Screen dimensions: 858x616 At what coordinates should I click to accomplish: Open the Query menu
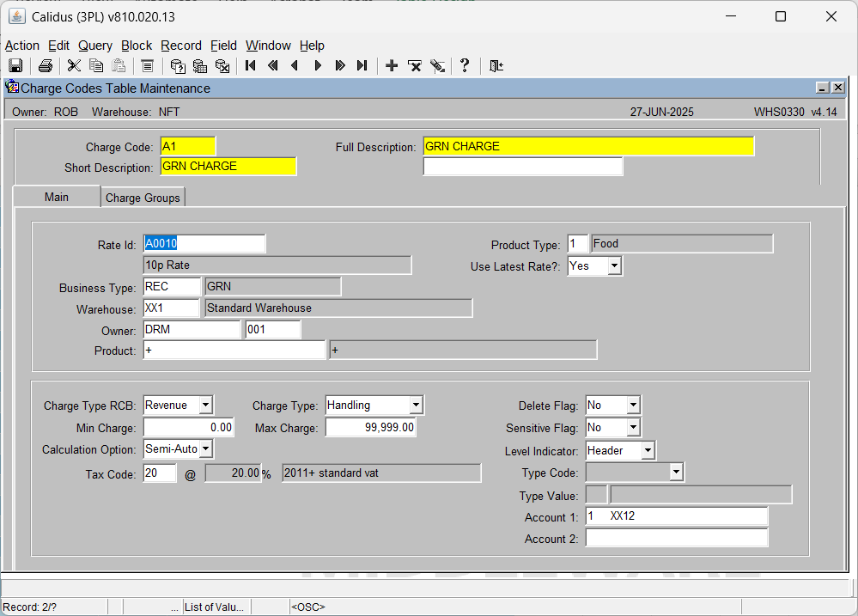click(x=95, y=46)
